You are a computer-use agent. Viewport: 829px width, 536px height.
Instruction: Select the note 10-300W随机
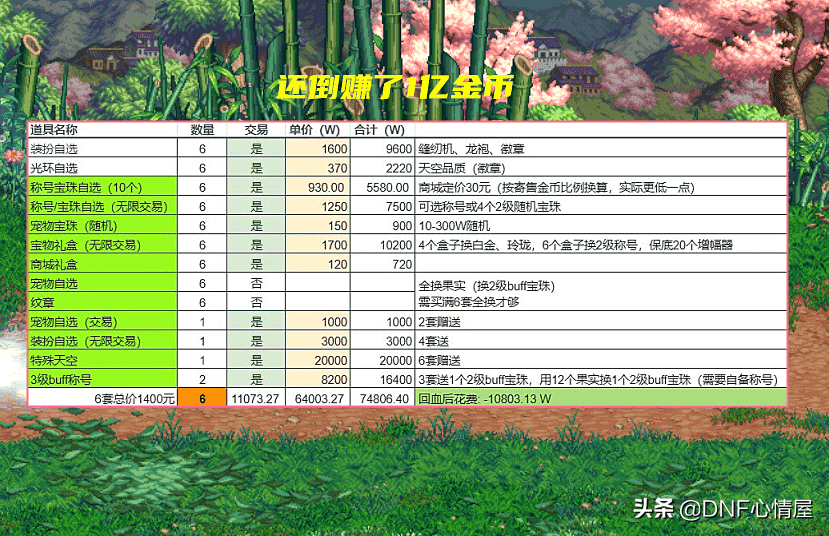click(x=454, y=226)
